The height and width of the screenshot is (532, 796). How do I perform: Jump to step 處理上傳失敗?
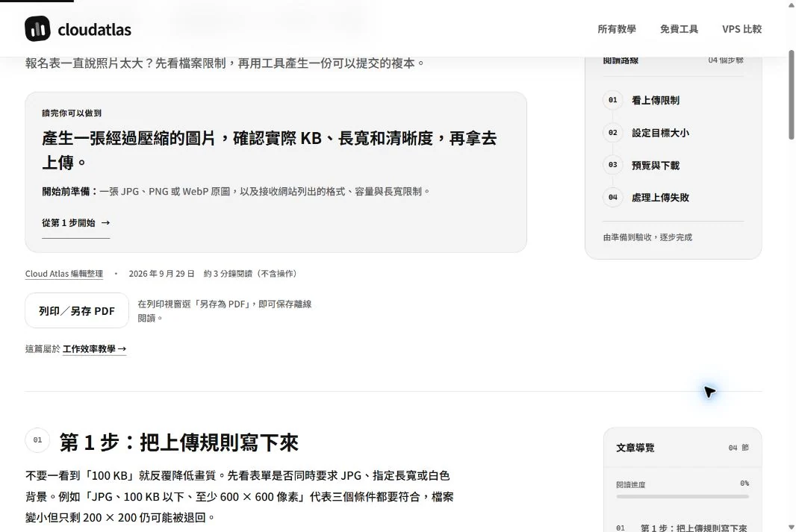point(660,197)
